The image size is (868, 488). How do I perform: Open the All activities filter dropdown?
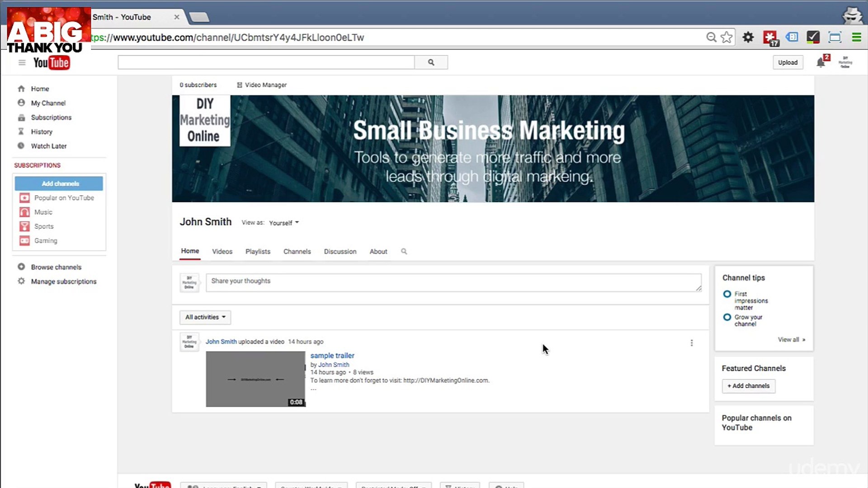point(204,317)
